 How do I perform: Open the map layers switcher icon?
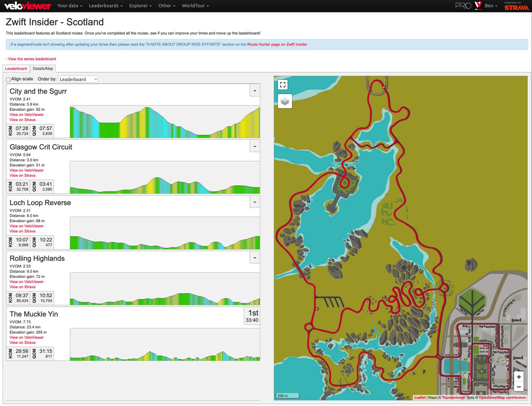284,101
